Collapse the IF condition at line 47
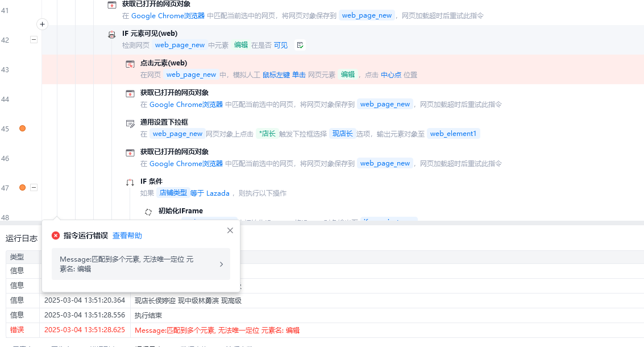644x347 pixels. (x=34, y=188)
